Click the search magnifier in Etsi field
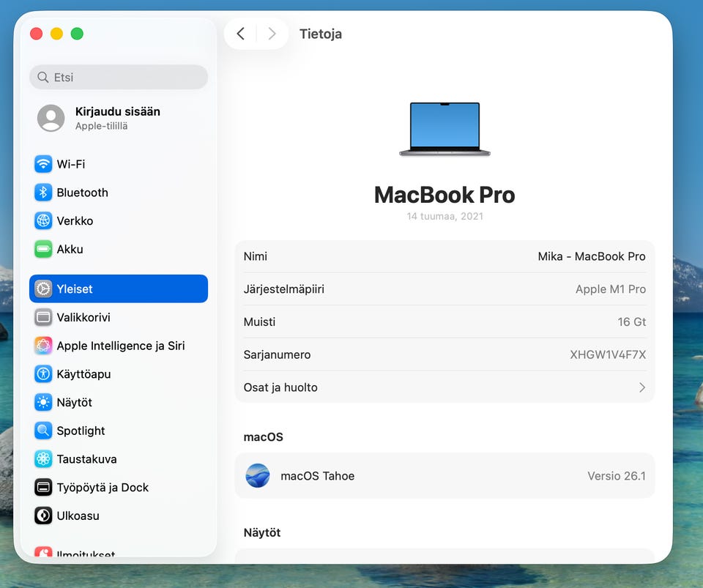703x588 pixels. click(42, 77)
